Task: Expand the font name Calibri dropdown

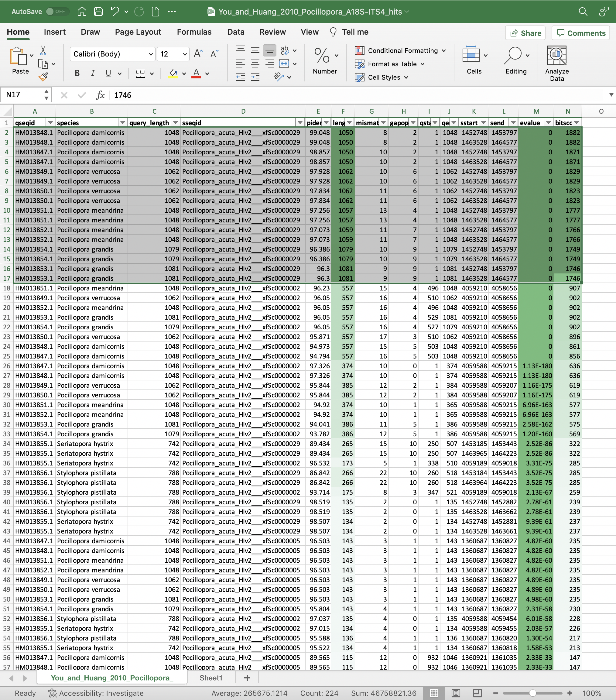Action: coord(150,54)
